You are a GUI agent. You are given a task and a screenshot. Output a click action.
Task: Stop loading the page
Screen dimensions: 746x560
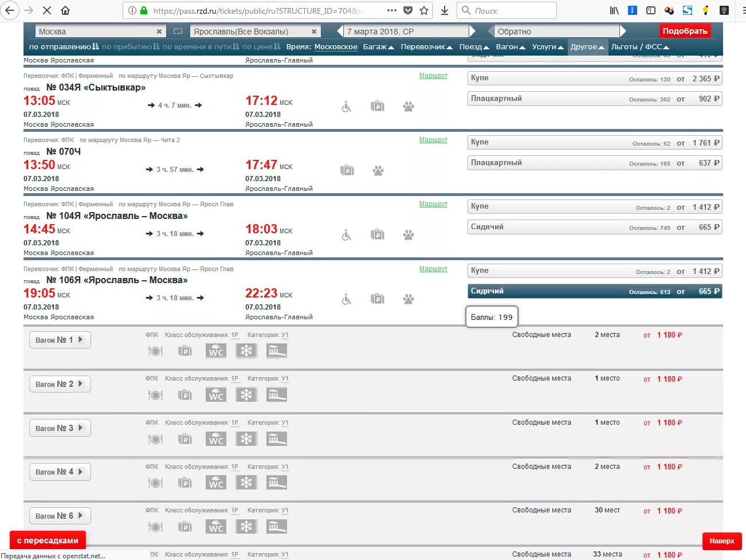(47, 10)
